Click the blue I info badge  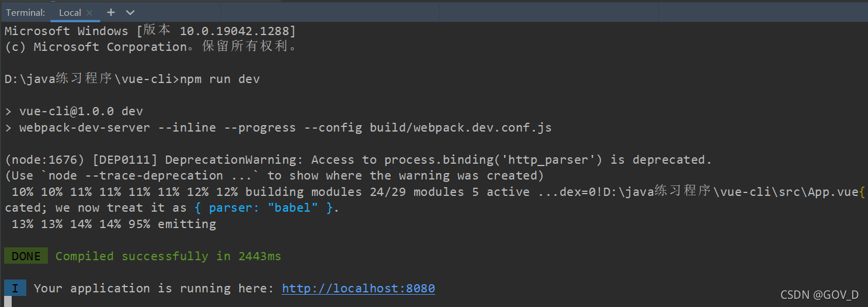pos(15,288)
